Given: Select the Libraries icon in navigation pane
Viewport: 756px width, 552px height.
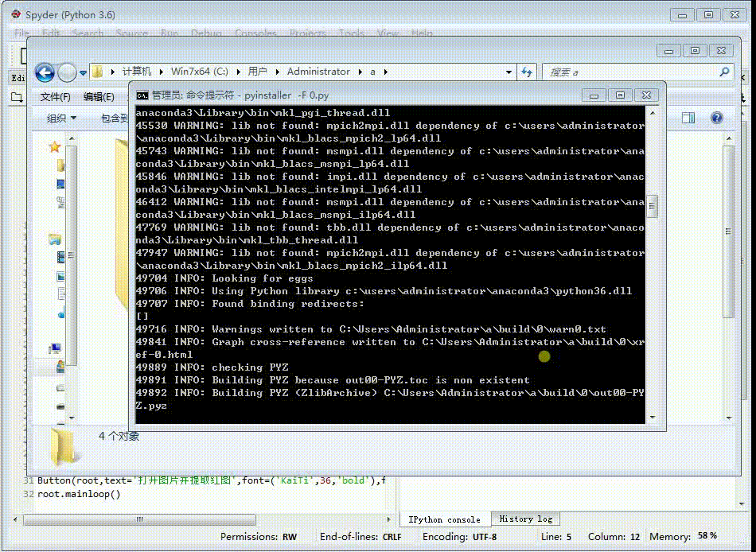Looking at the screenshot, I should coord(55,239).
